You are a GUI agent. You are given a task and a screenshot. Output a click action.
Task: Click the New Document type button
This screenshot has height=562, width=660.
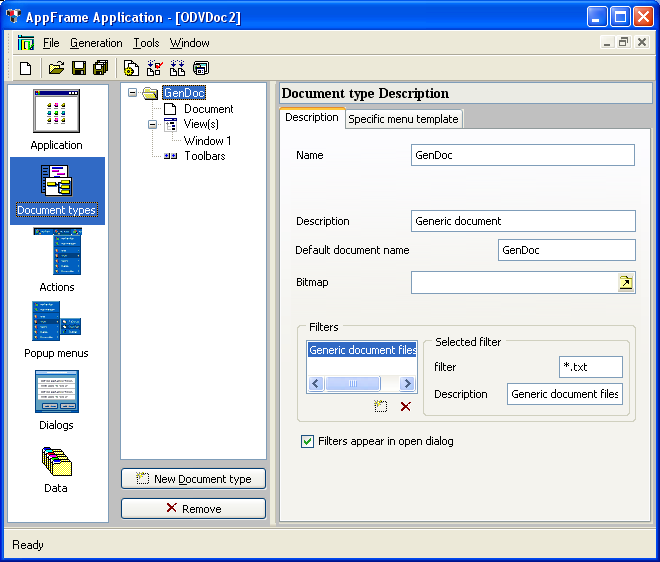(x=193, y=479)
